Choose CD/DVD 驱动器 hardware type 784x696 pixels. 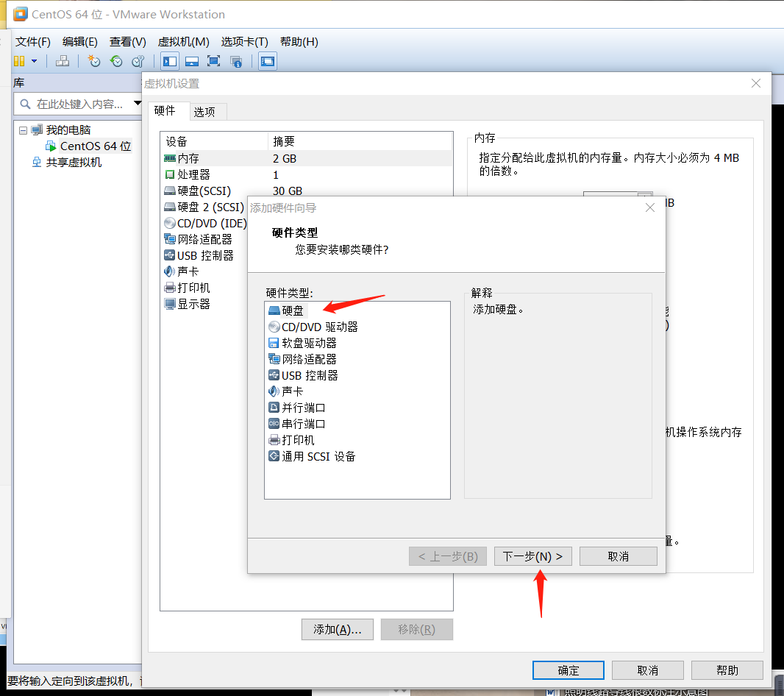pos(313,327)
